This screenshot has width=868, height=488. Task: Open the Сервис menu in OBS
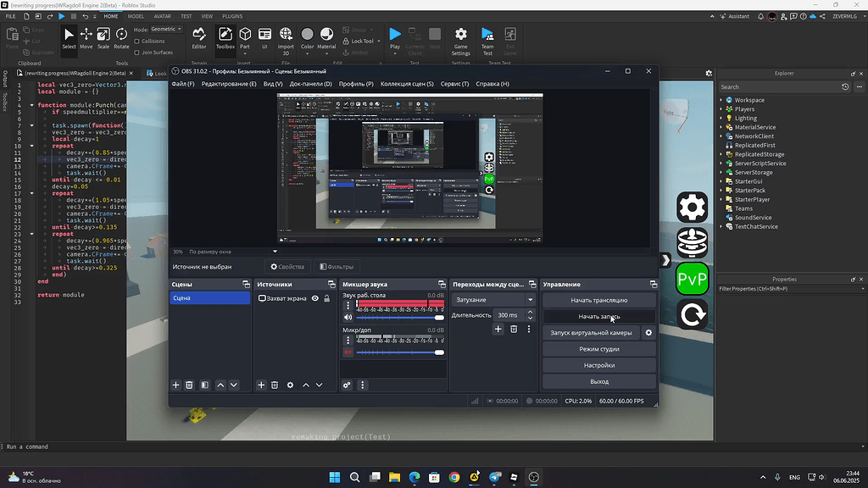[455, 84]
